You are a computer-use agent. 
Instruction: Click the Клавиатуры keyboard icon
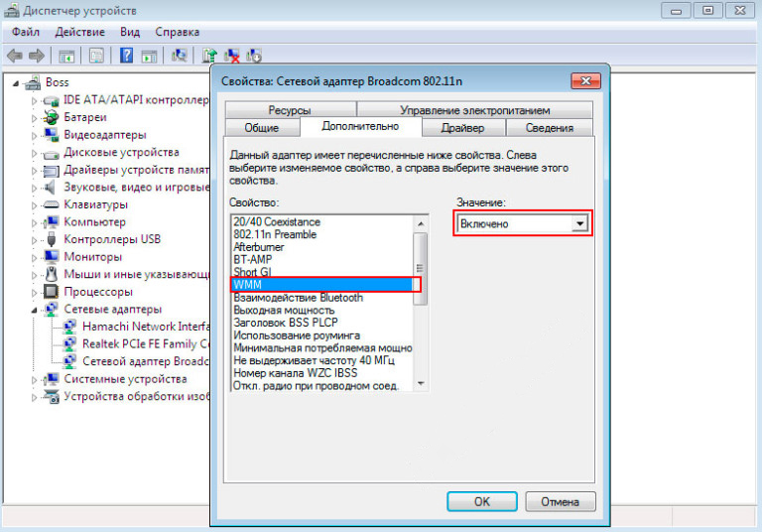click(51, 204)
